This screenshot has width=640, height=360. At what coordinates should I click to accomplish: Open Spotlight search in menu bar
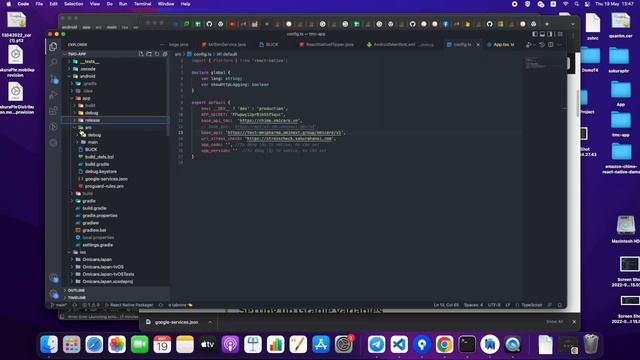(x=576, y=4)
